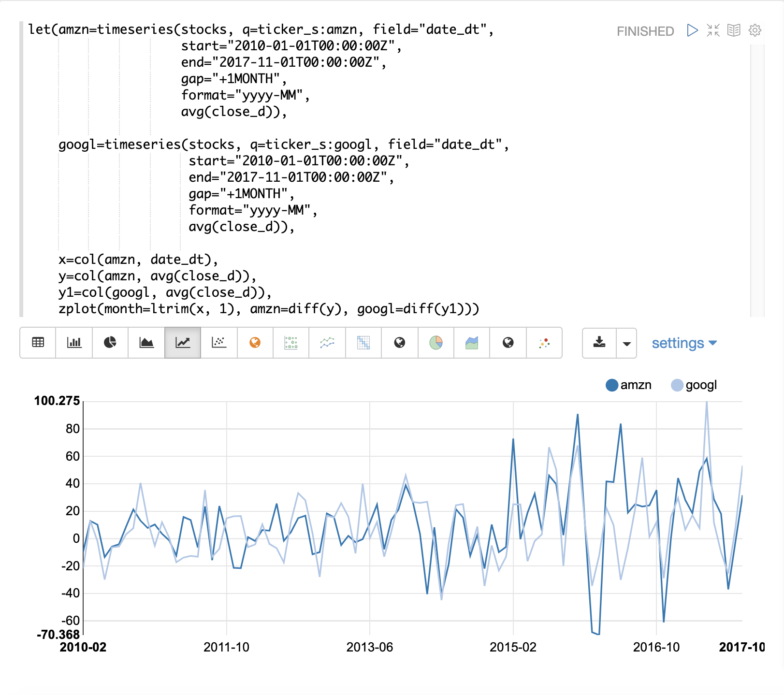Download the result data

point(599,343)
